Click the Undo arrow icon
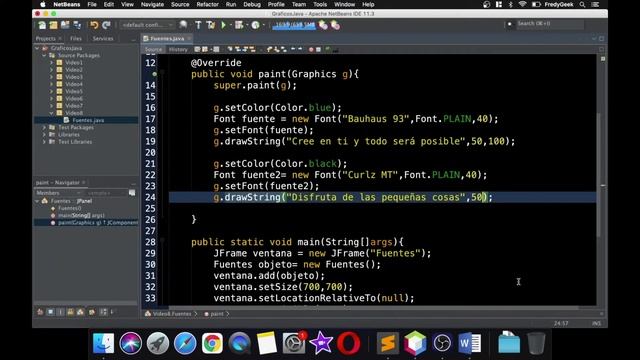This screenshot has width=640, height=360. 94,25
